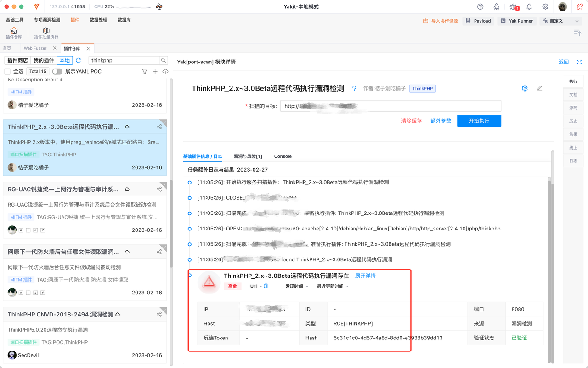588x368 pixels.
Task: Switch to 首页 tab
Action: [x=7, y=48]
